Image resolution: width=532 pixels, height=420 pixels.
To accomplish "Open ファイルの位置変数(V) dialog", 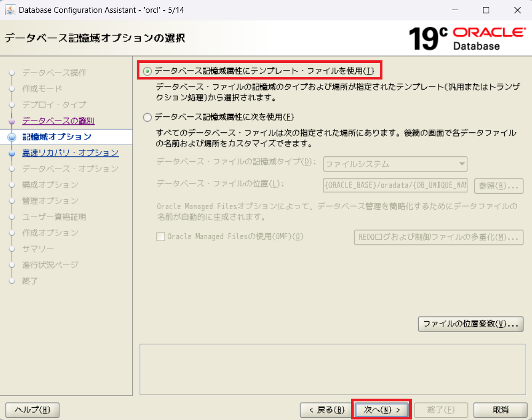I will pos(471,324).
